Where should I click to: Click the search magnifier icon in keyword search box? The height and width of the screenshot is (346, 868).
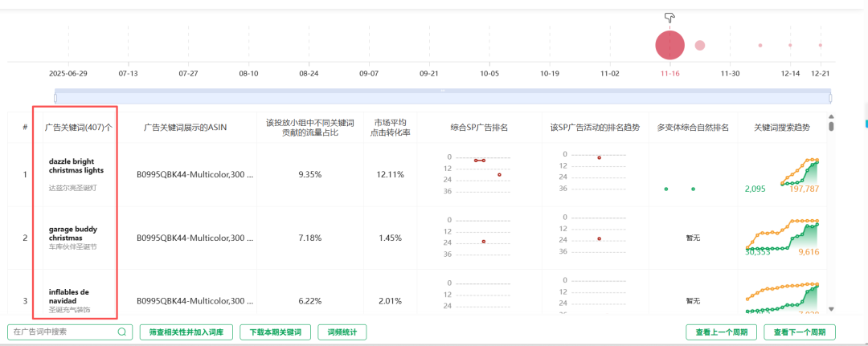pyautogui.click(x=122, y=332)
